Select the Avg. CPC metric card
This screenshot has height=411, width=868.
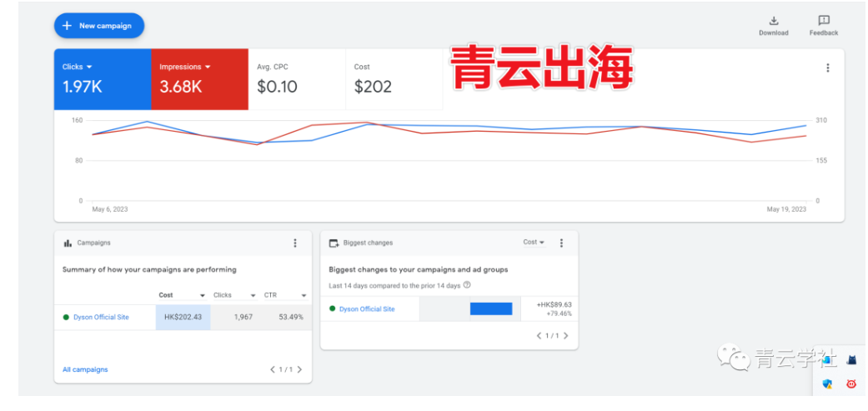tap(297, 79)
